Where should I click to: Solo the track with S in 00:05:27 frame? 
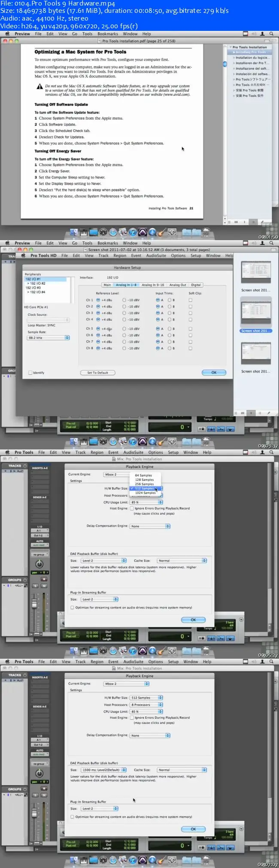[x=35, y=586]
